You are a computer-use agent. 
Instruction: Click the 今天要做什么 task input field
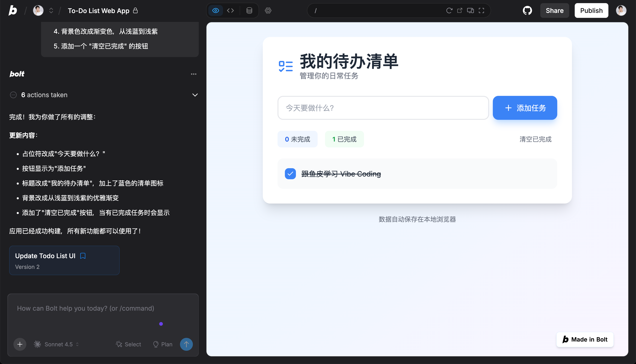pos(383,108)
